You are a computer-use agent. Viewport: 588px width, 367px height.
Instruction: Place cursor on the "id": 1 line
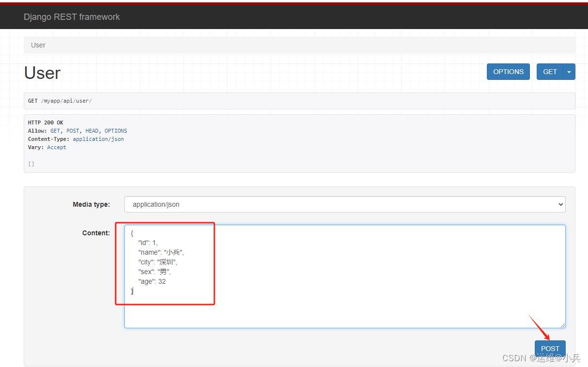148,243
